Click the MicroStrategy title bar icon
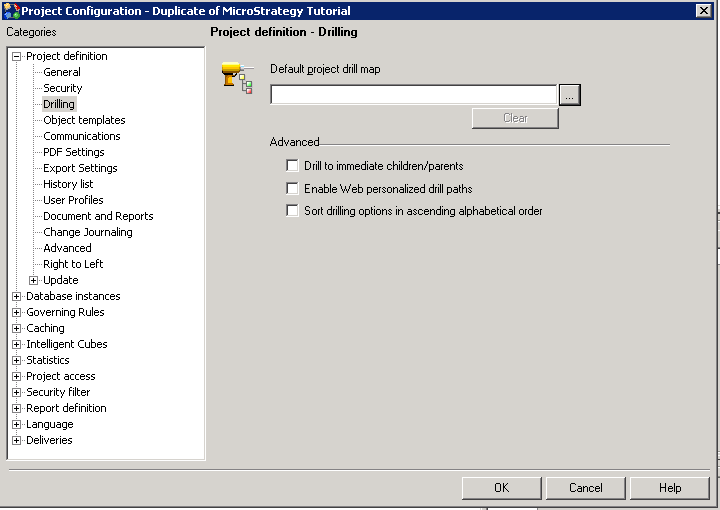The height and width of the screenshot is (510, 720). point(11,11)
